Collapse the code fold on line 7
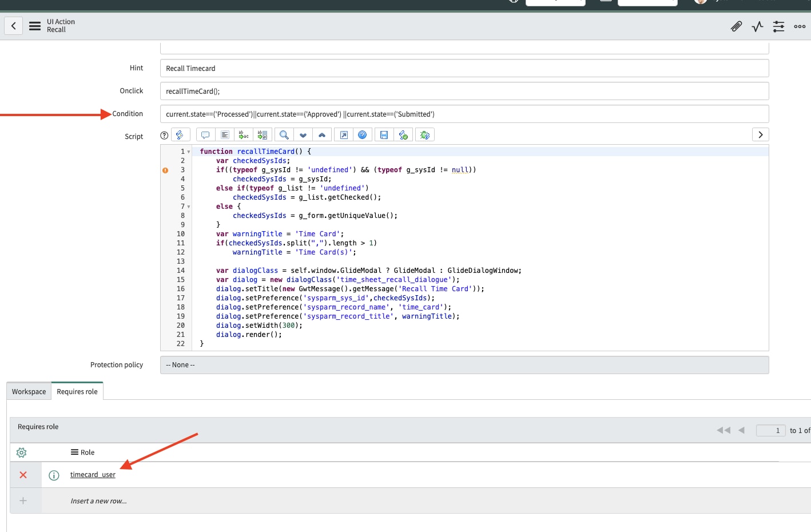Screen dimensions: 811x532 [x=189, y=207]
